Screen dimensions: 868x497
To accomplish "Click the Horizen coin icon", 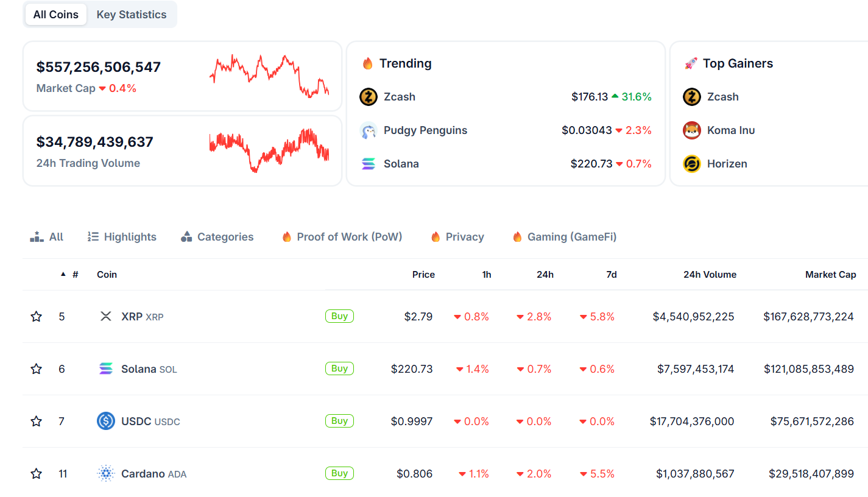I will pos(692,164).
